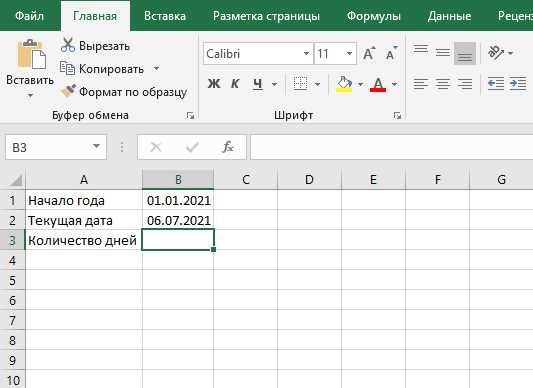Cancel formula entry X icon

click(x=156, y=147)
